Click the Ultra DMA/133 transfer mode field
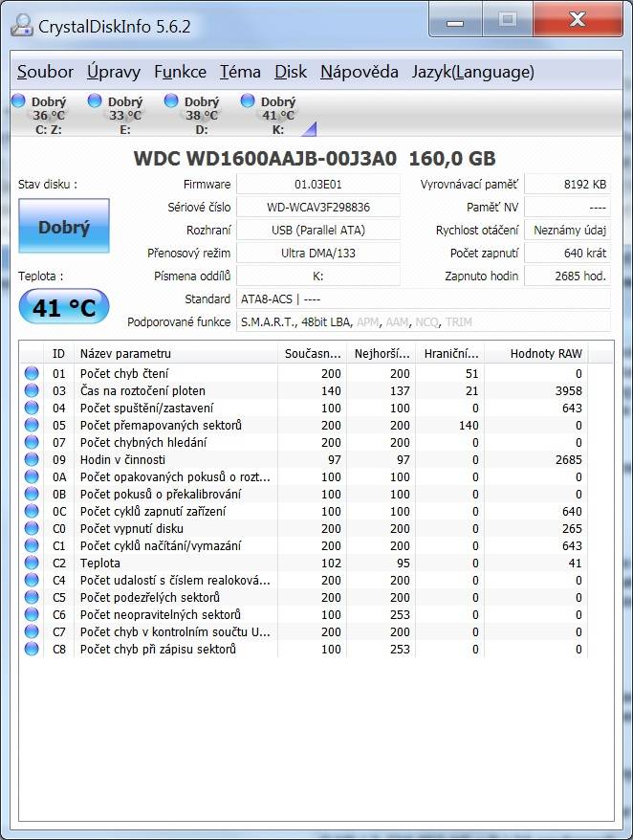Screen dimensions: 633x840 pos(318,254)
